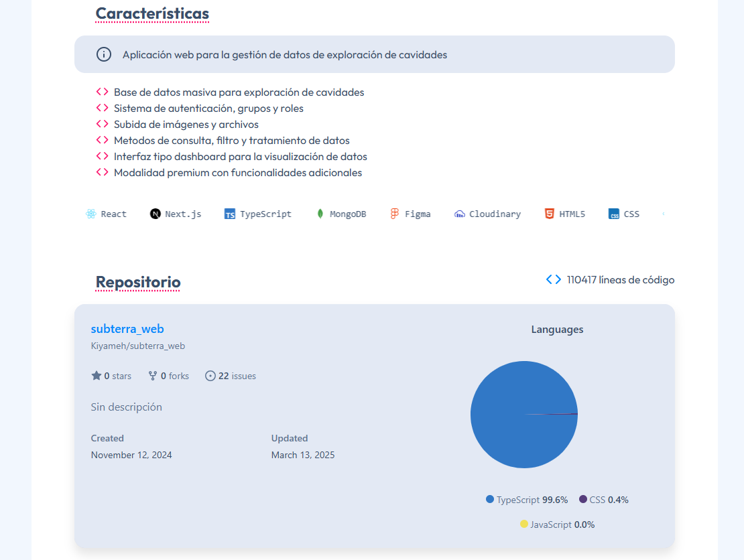This screenshot has height=560, width=744.
Task: Click the fork icon beside 0 forks
Action: pos(153,376)
